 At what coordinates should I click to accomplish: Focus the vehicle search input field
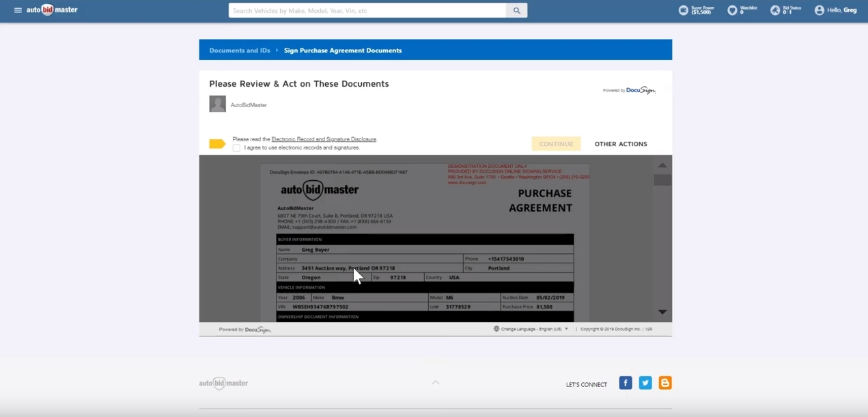click(367, 10)
